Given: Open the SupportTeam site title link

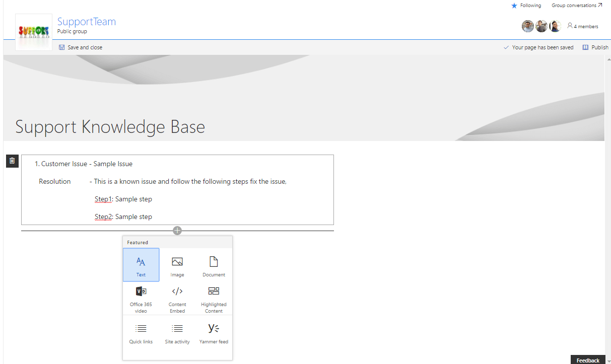Looking at the screenshot, I should tap(87, 22).
